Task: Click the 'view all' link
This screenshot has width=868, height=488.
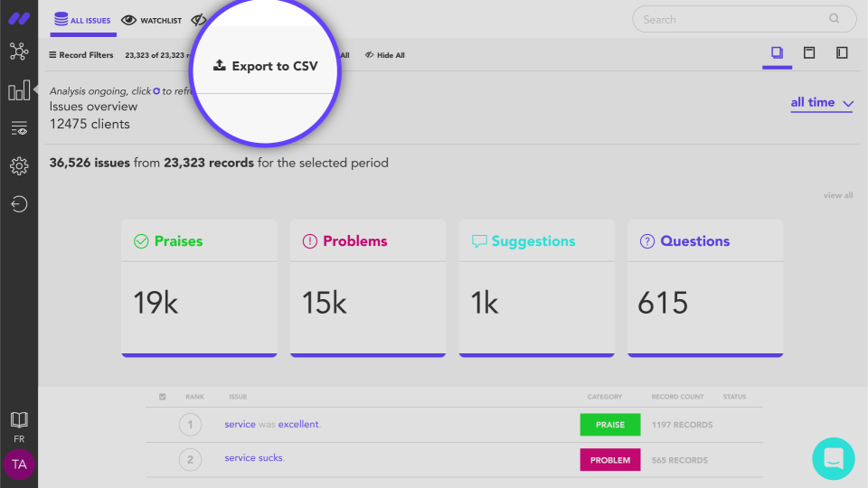Action: tap(837, 195)
